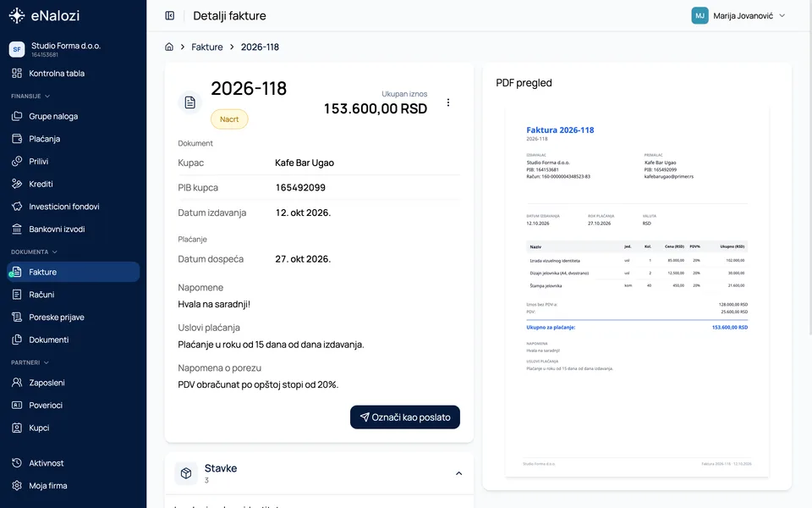Open Dokumenti files icon

point(17,340)
